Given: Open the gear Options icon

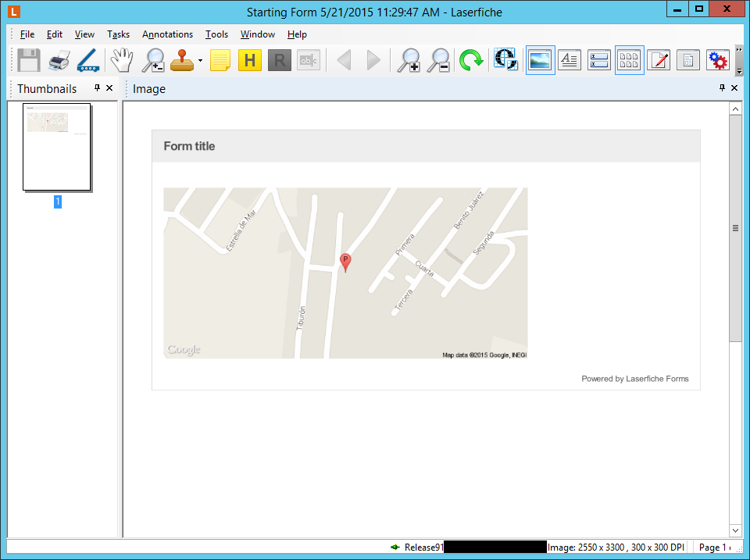Looking at the screenshot, I should pos(718,60).
